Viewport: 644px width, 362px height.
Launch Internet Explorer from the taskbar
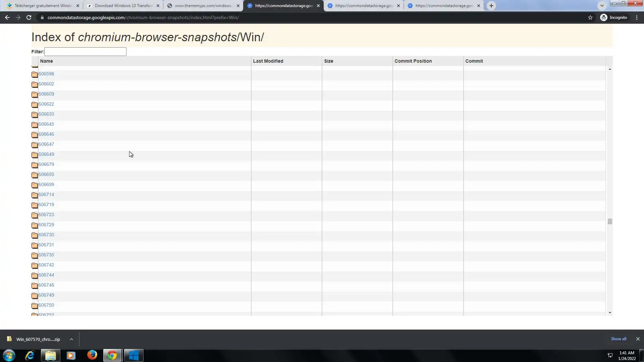pos(30,355)
